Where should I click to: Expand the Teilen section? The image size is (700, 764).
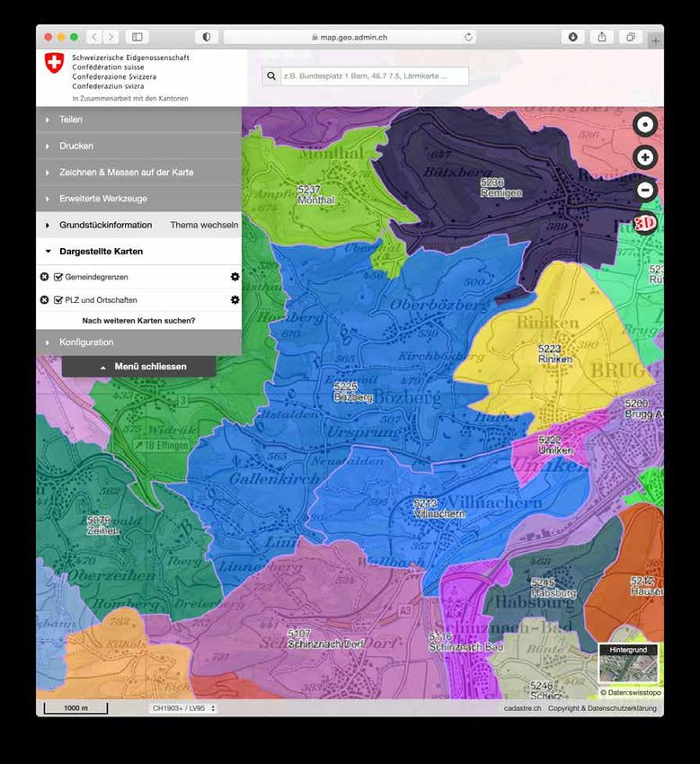pyautogui.click(x=71, y=120)
